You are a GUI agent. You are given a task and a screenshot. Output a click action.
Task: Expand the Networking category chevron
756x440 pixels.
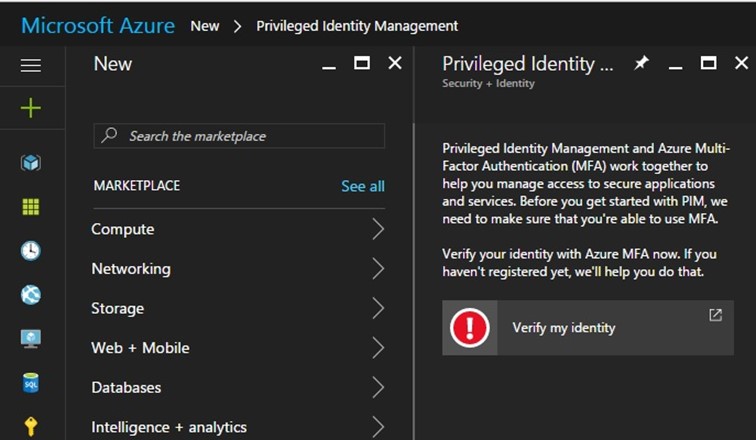(x=378, y=268)
